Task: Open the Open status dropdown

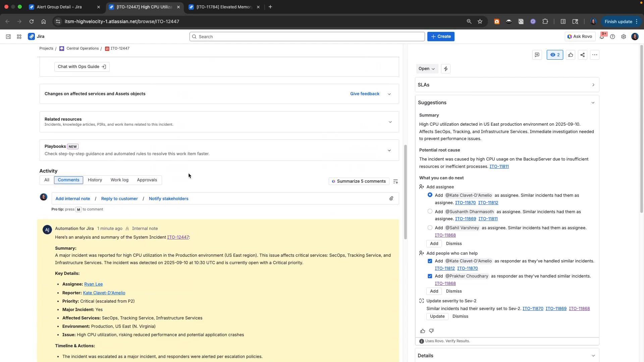Action: [x=427, y=69]
